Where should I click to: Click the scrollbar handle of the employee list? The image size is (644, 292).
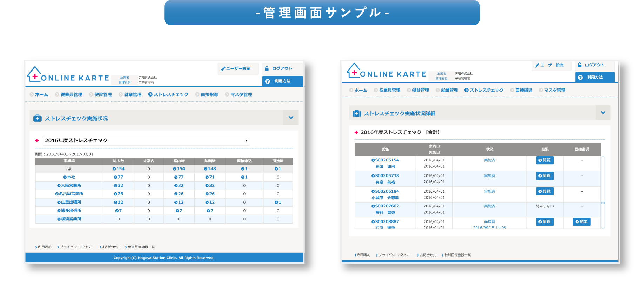(603, 203)
